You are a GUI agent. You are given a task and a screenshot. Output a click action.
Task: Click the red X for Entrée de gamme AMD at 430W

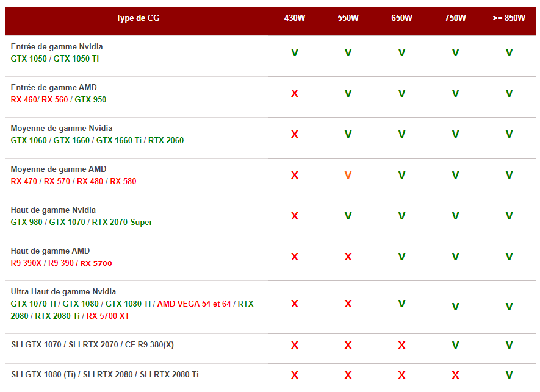point(295,94)
